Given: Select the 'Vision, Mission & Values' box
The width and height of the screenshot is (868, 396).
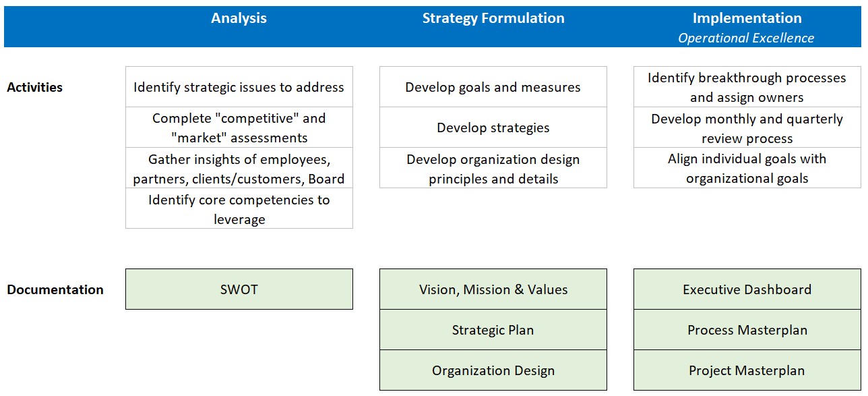Looking at the screenshot, I should (493, 289).
